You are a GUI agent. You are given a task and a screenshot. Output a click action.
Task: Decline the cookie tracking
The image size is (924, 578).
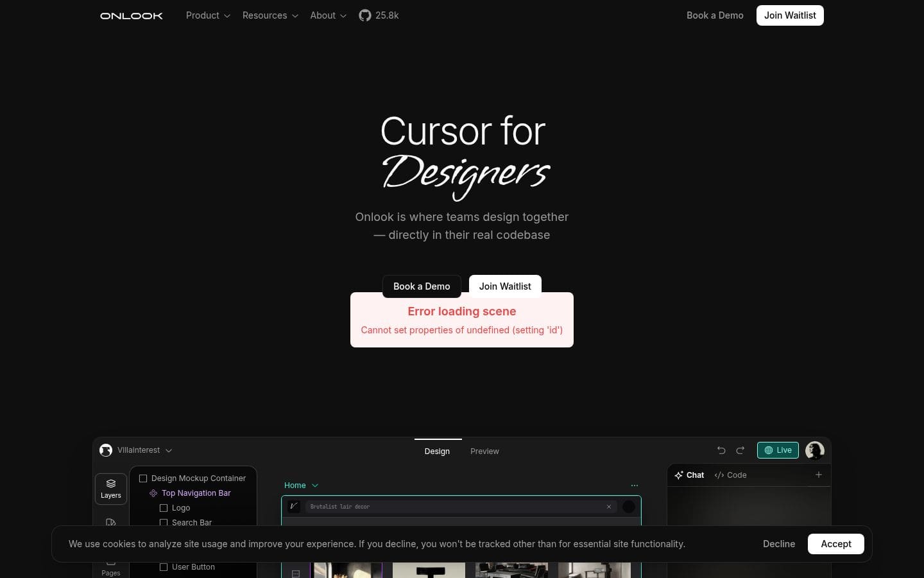click(x=779, y=544)
